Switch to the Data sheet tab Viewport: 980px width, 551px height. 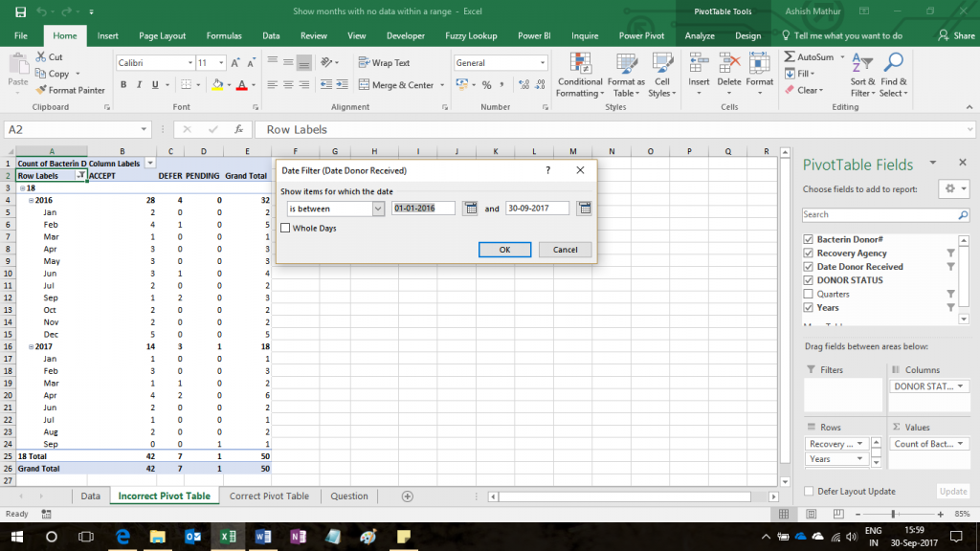[x=90, y=496]
